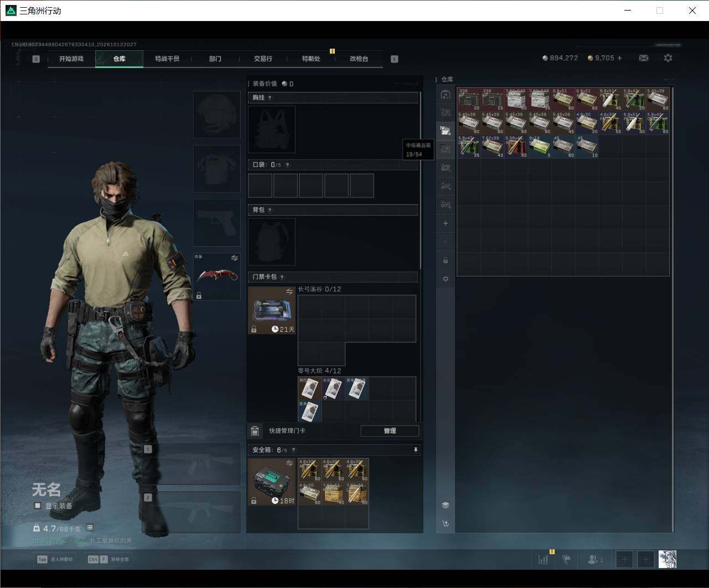Click the 管理 button for keycards
The width and height of the screenshot is (709, 588).
coord(390,431)
